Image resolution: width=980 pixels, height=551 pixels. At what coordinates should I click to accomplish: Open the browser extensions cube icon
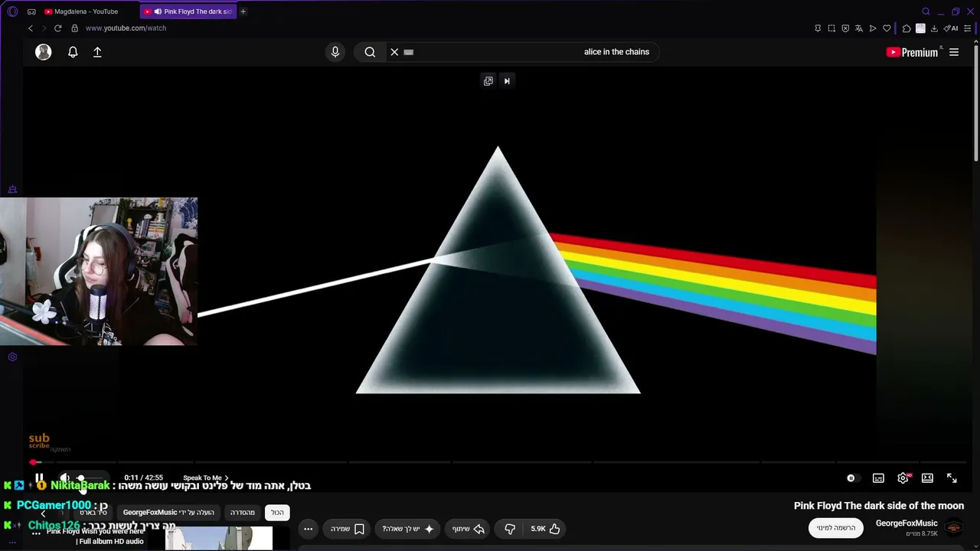pyautogui.click(x=906, y=28)
